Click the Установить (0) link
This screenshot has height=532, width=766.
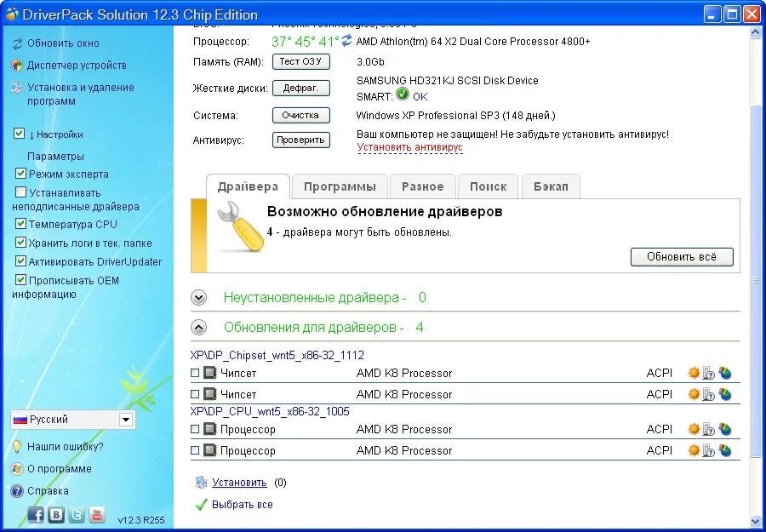(x=239, y=483)
